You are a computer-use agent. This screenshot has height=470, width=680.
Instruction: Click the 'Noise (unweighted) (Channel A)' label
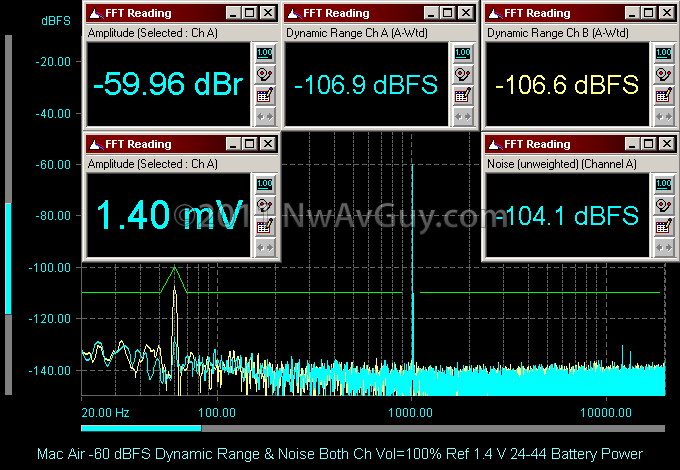coord(562,164)
